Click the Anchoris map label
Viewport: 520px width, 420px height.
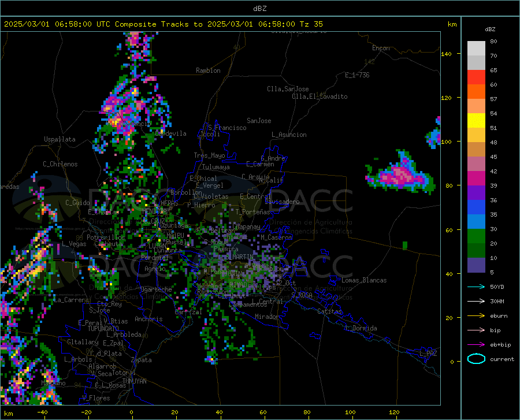148,319
